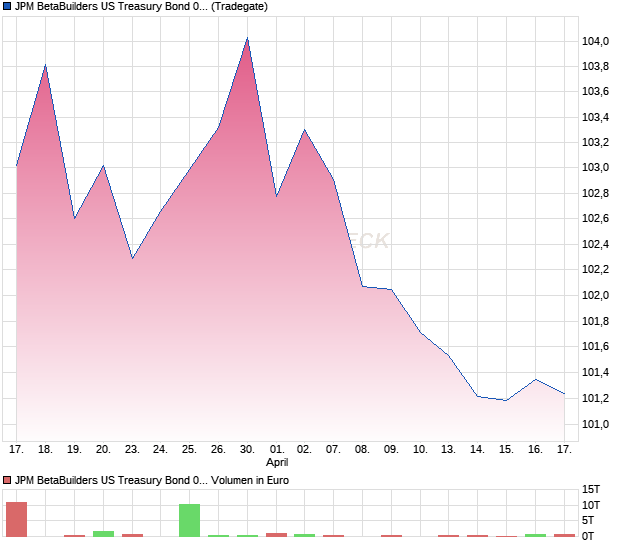
Task: Click the '30.' date label on x-axis
Action: point(247,450)
